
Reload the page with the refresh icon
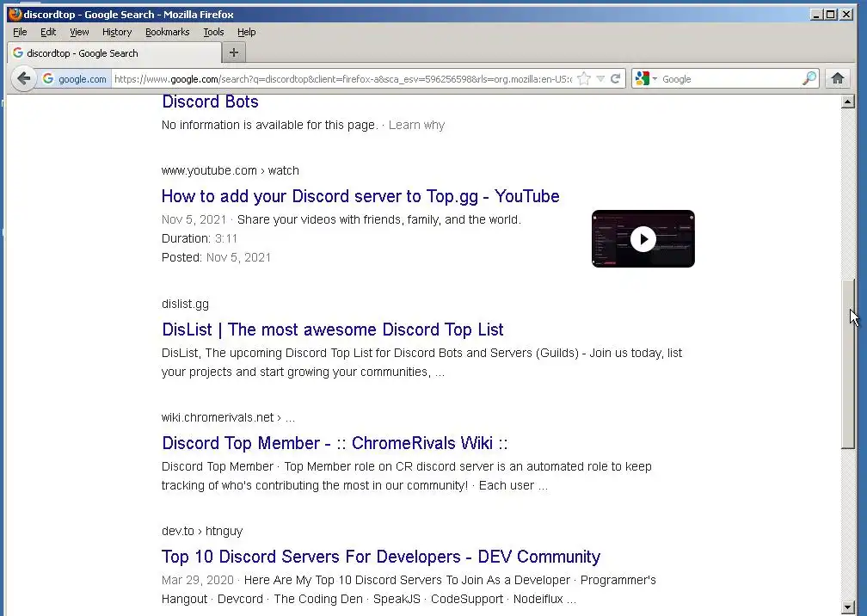pyautogui.click(x=616, y=78)
